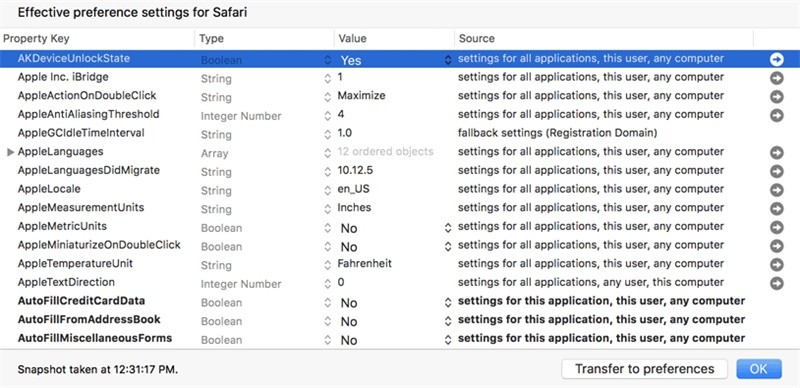
Task: Click Transfer to preferences button
Action: click(x=644, y=369)
